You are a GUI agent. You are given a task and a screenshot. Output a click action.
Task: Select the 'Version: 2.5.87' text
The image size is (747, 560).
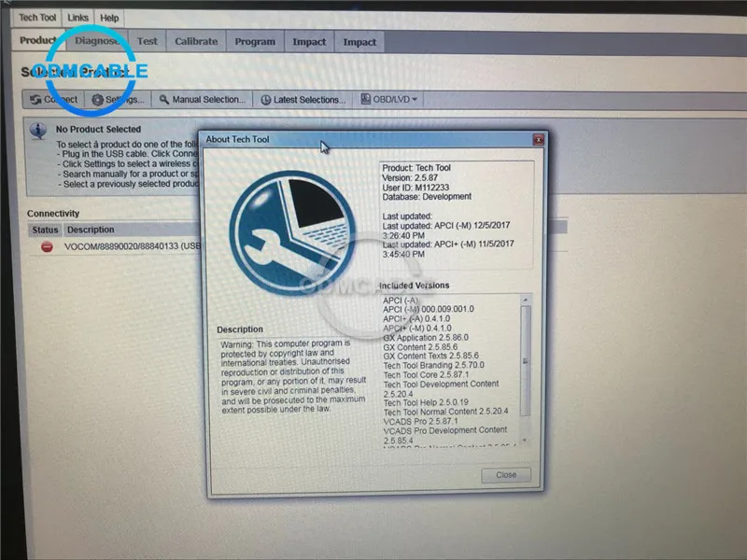pyautogui.click(x=410, y=177)
